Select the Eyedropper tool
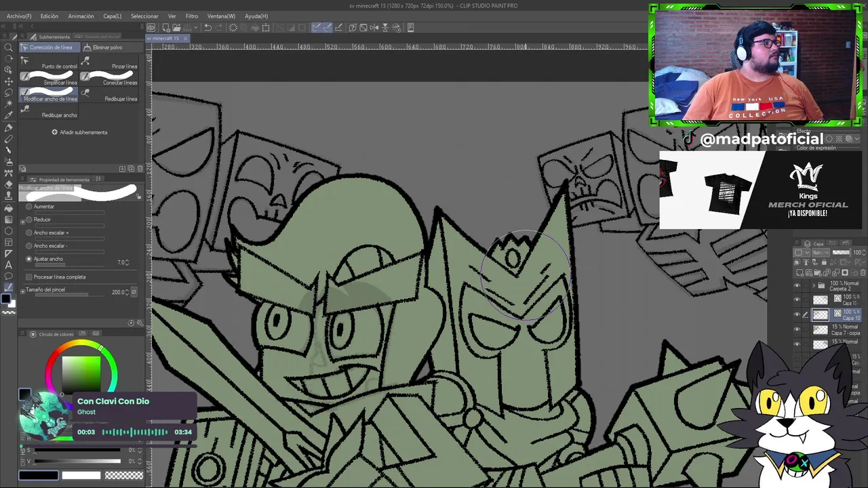 point(9,116)
